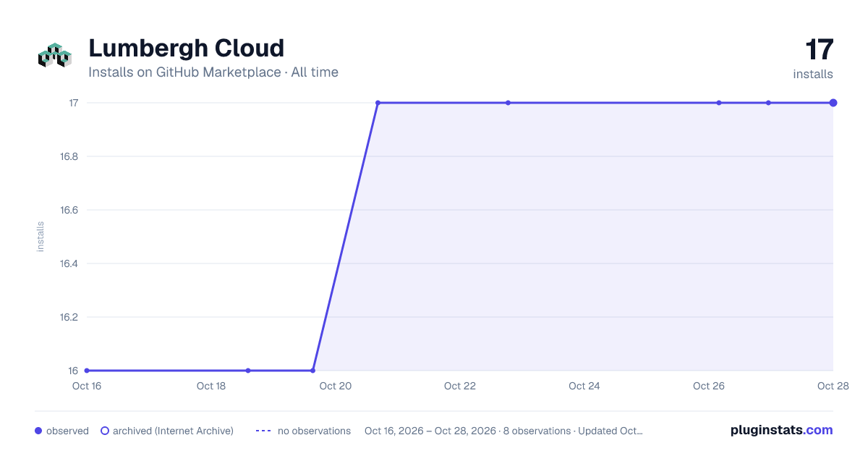This screenshot has height=456, width=868.
Task: Click the '16.2' y-axis tick label
Action: pyautogui.click(x=69, y=317)
